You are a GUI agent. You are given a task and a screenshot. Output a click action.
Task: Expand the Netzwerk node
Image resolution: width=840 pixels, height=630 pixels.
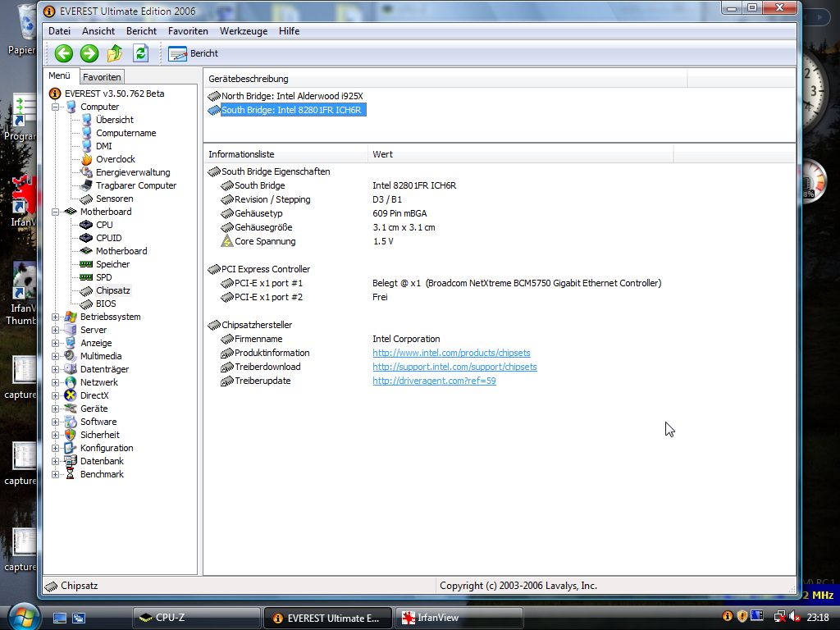pyautogui.click(x=55, y=382)
